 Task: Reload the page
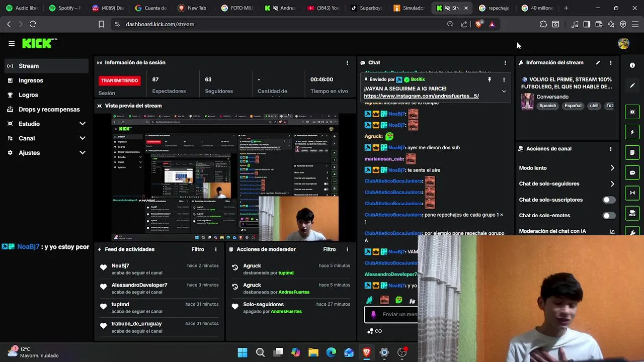[x=33, y=24]
